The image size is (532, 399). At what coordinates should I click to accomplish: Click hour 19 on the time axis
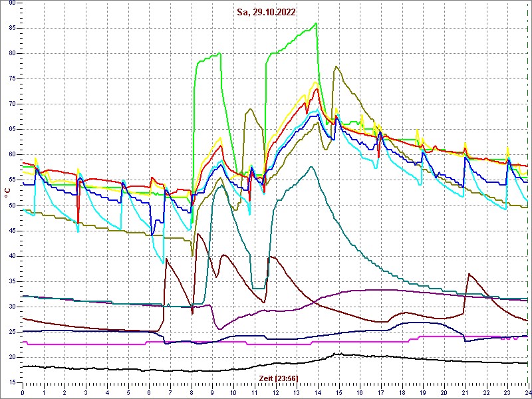423,392
